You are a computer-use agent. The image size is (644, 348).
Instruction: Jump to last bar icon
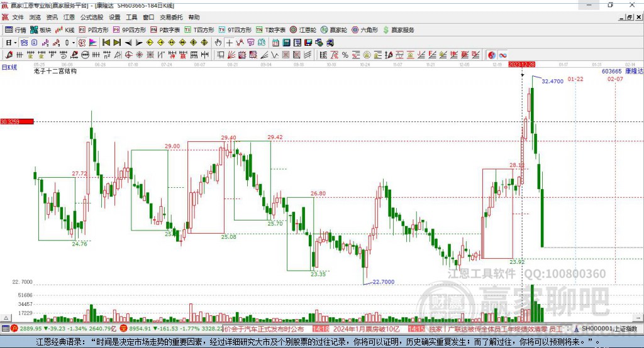[117, 43]
